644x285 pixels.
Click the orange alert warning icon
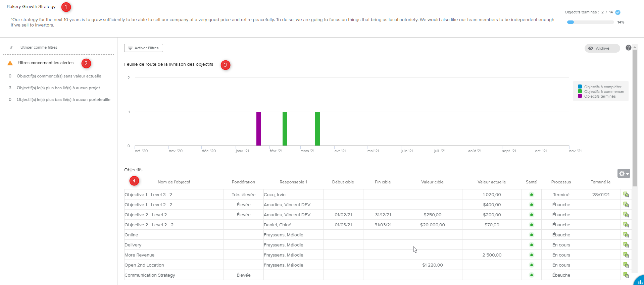(x=10, y=63)
